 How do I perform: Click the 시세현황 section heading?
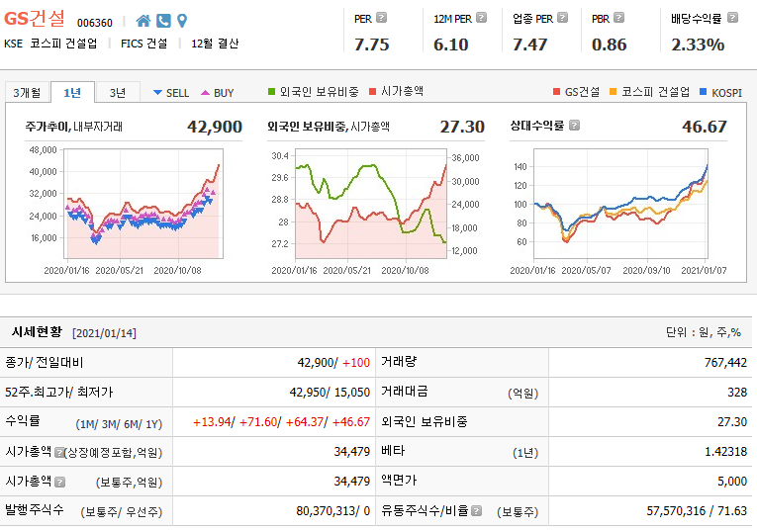click(x=38, y=332)
